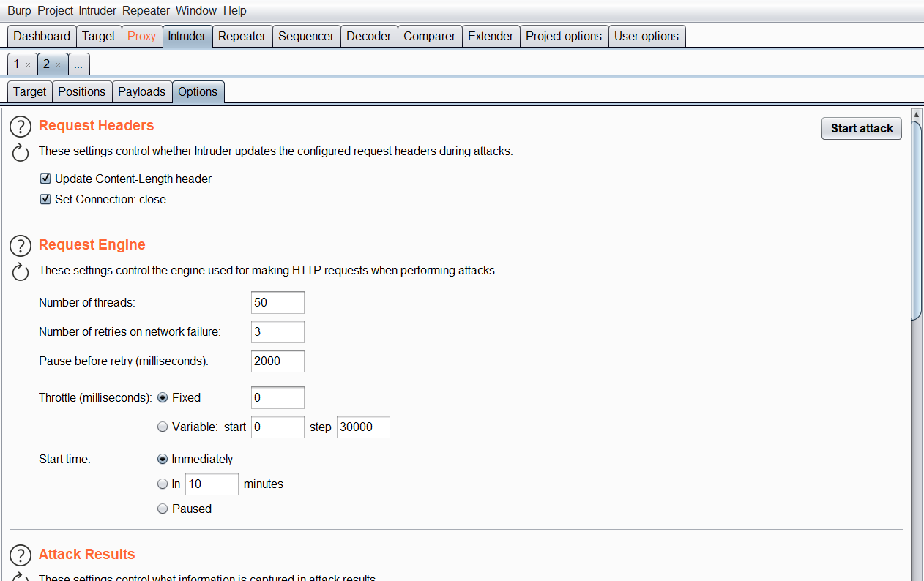Screen dimensions: 924x581
Task: Open help for Request Headers section
Action: (21, 127)
